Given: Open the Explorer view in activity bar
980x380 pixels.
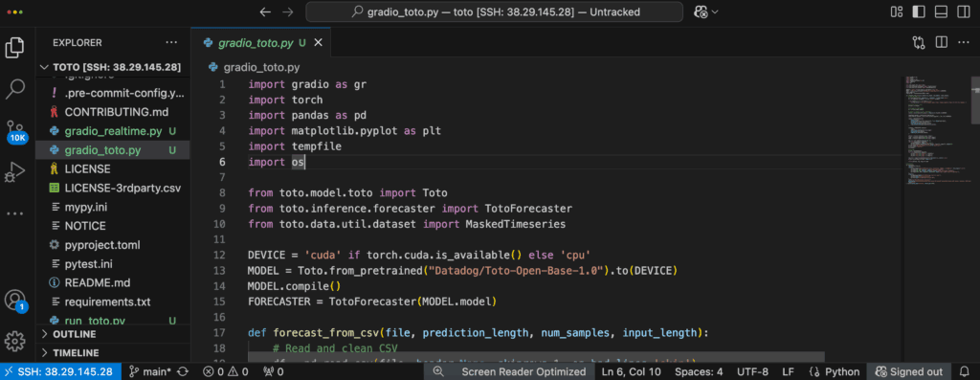Looking at the screenshot, I should point(15,48).
